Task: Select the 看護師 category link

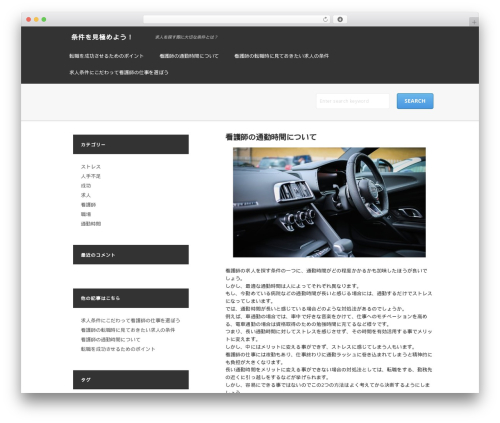Action: tap(88, 205)
